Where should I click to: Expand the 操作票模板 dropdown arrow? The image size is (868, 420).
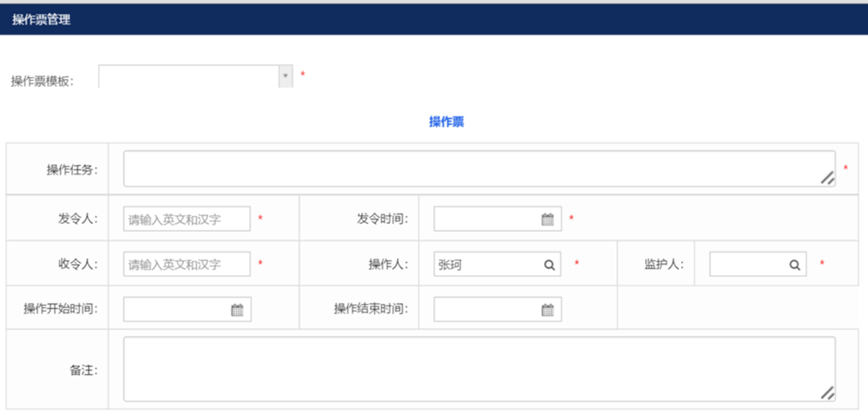point(285,77)
